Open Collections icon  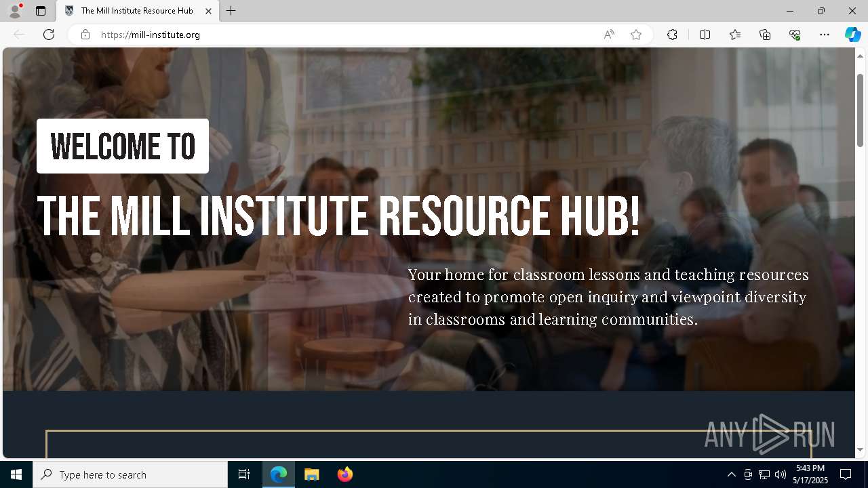coord(765,35)
